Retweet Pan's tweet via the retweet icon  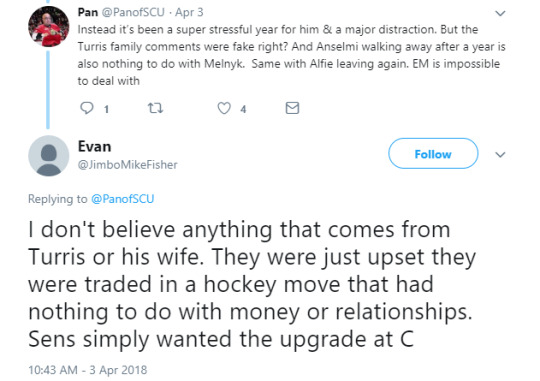tap(155, 109)
